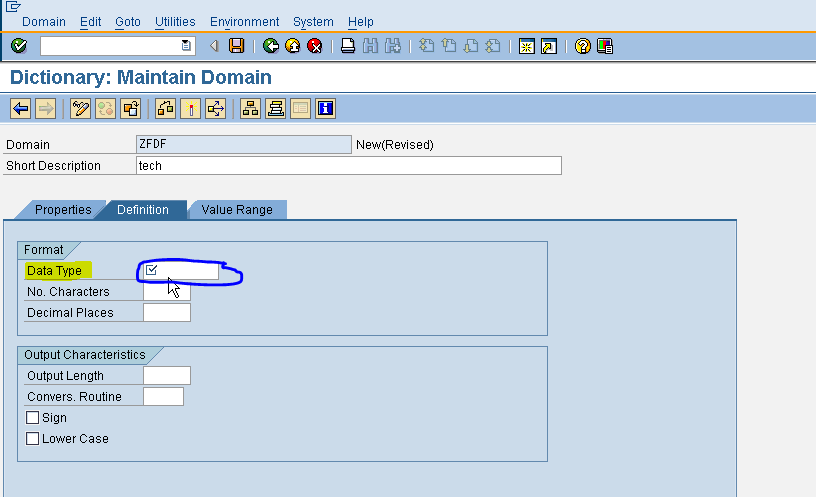Click the yellow Exit up-arrow icon
The image size is (816, 497).
293,46
